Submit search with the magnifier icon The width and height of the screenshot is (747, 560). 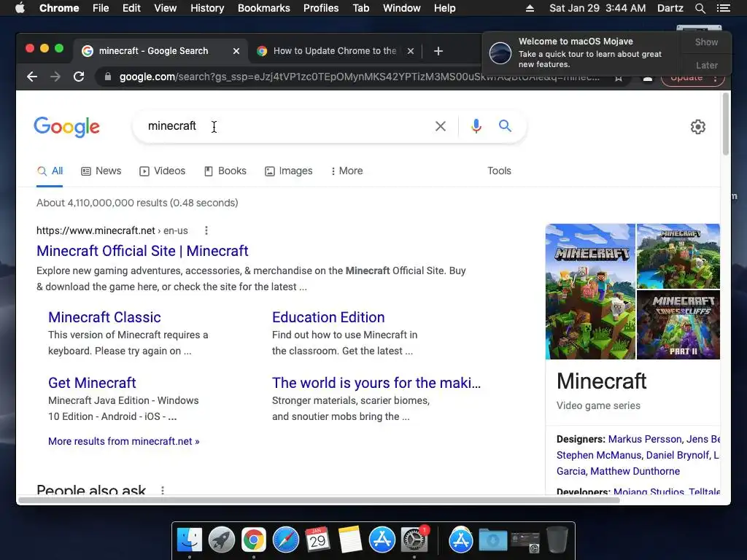coord(505,125)
